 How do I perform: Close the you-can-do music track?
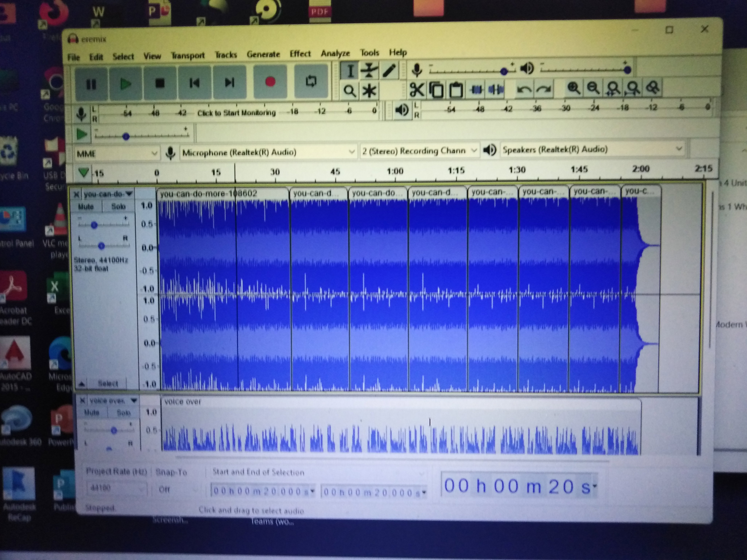77,194
